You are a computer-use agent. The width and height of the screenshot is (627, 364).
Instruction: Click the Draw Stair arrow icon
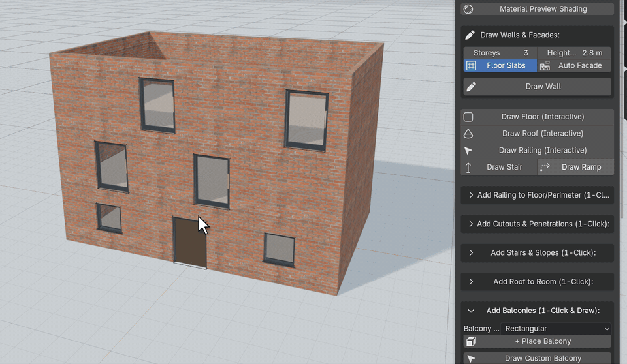coord(468,168)
